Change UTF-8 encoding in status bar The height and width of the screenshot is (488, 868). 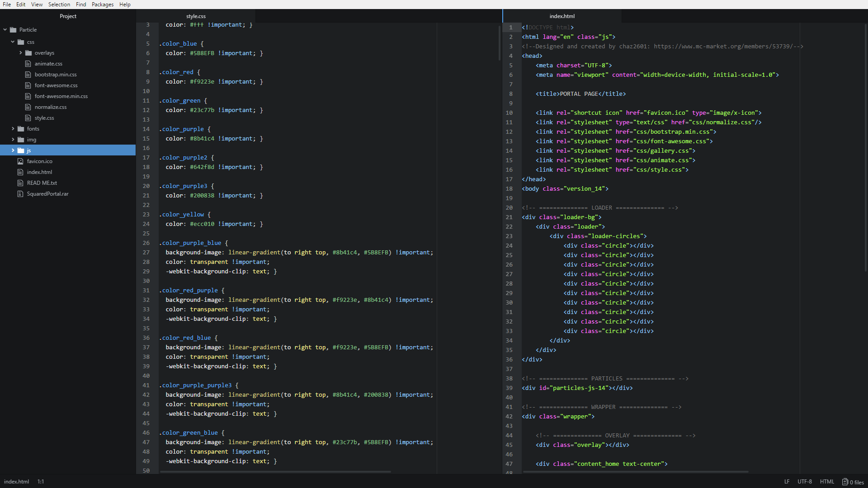coord(805,482)
